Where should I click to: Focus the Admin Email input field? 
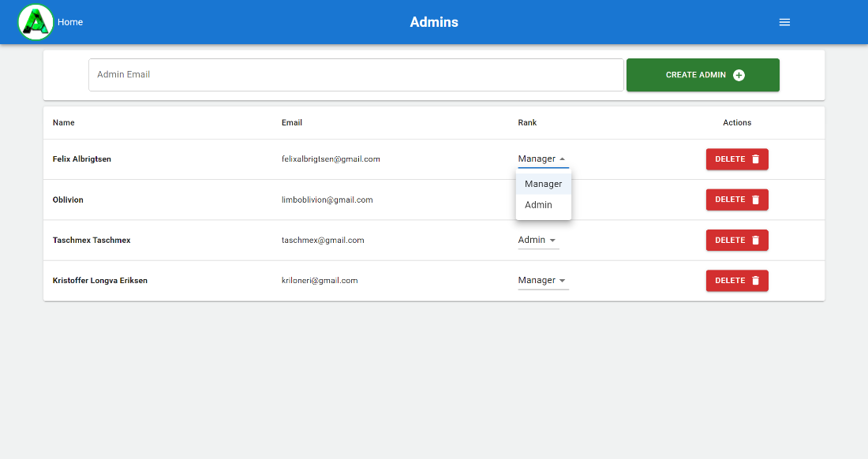[x=356, y=75]
